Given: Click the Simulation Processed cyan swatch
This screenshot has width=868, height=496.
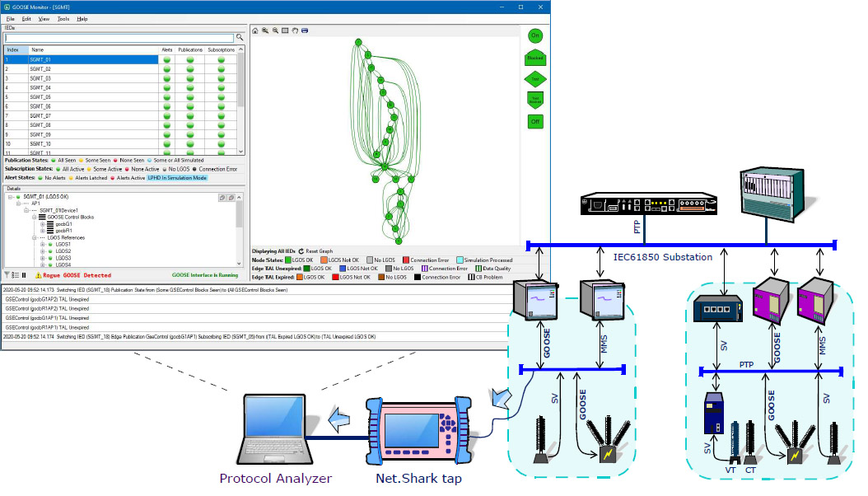Looking at the screenshot, I should (x=460, y=260).
